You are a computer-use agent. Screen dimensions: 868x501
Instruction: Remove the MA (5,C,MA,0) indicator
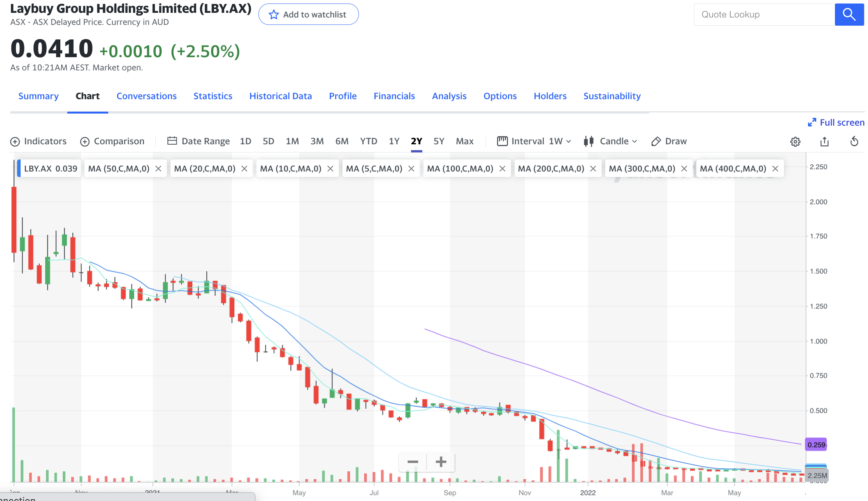pos(411,168)
